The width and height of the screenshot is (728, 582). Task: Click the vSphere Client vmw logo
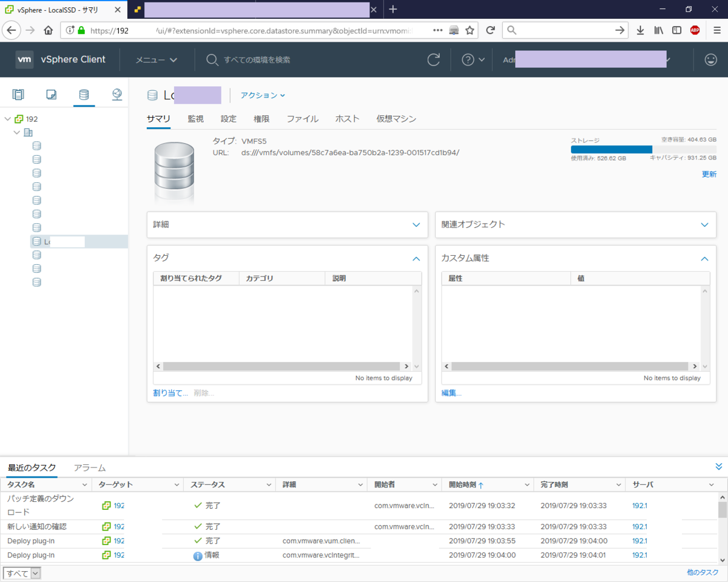(24, 59)
